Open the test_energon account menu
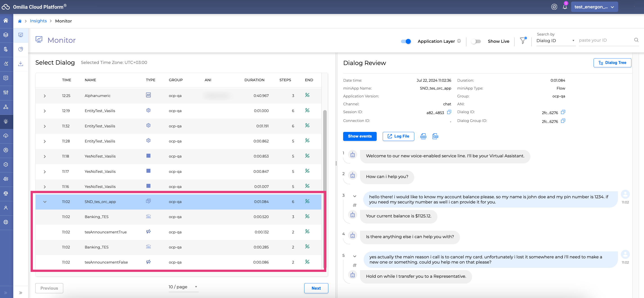This screenshot has width=644, height=298. point(594,7)
